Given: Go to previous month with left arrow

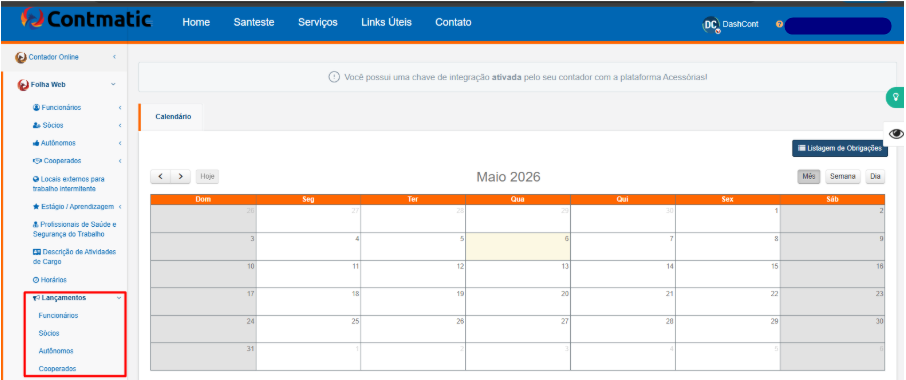Looking at the screenshot, I should point(161,177).
